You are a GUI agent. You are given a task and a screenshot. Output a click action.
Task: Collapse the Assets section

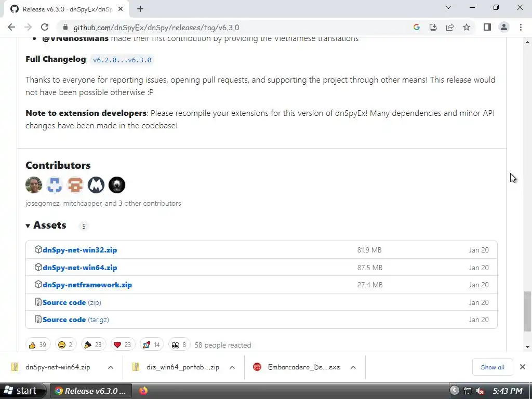[46, 225]
